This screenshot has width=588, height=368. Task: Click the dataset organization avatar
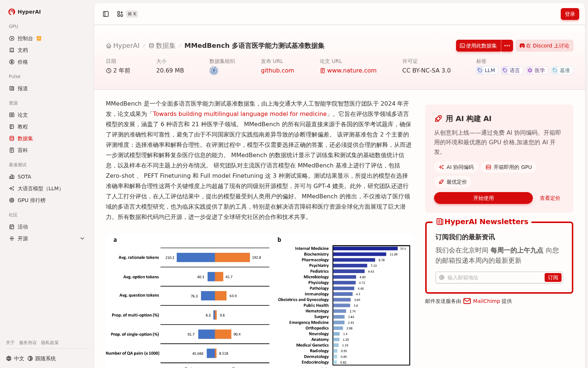(214, 71)
